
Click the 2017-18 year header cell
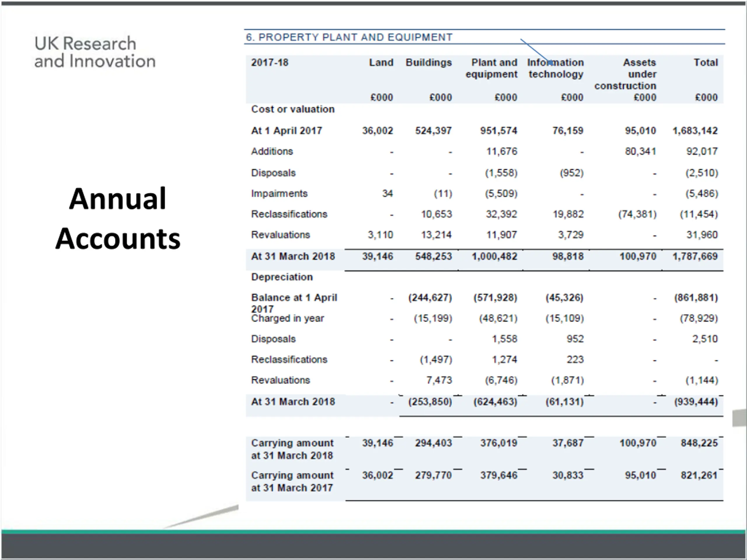tap(270, 62)
